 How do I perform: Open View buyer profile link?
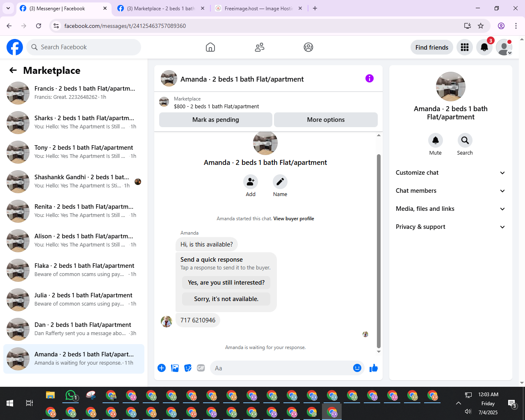294,219
